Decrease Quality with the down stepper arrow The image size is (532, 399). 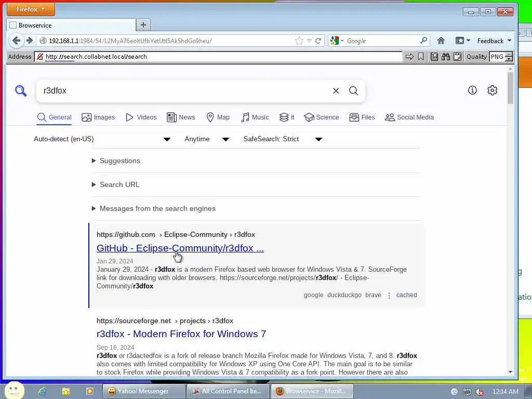(509, 59)
